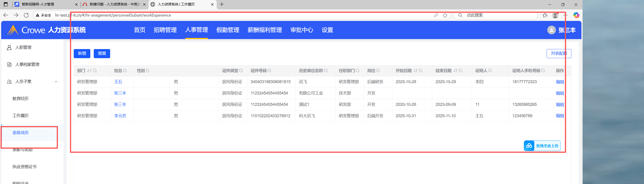Click sort icon in 结束日期 column header
The height and width of the screenshot is (184, 644).
click(455, 71)
